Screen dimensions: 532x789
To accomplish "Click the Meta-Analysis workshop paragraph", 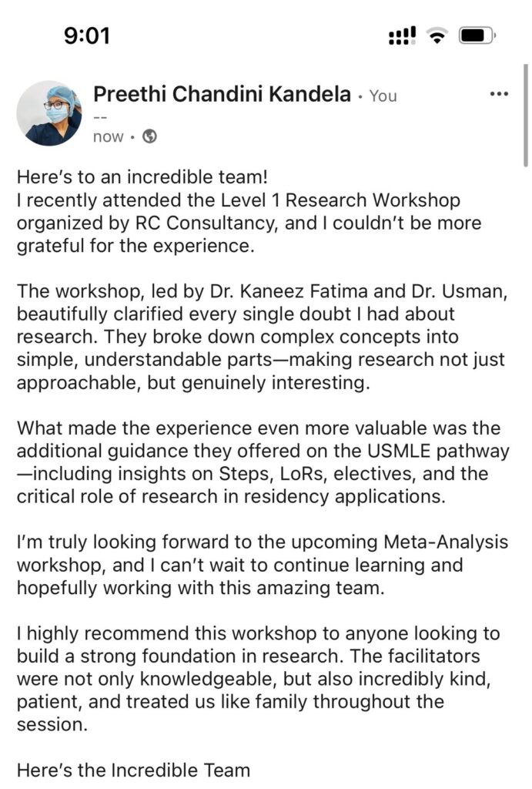I will (263, 565).
